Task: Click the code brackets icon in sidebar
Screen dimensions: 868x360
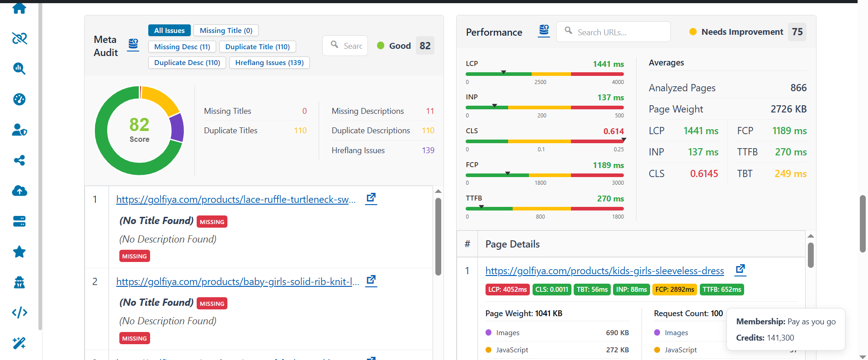Action: point(19,313)
